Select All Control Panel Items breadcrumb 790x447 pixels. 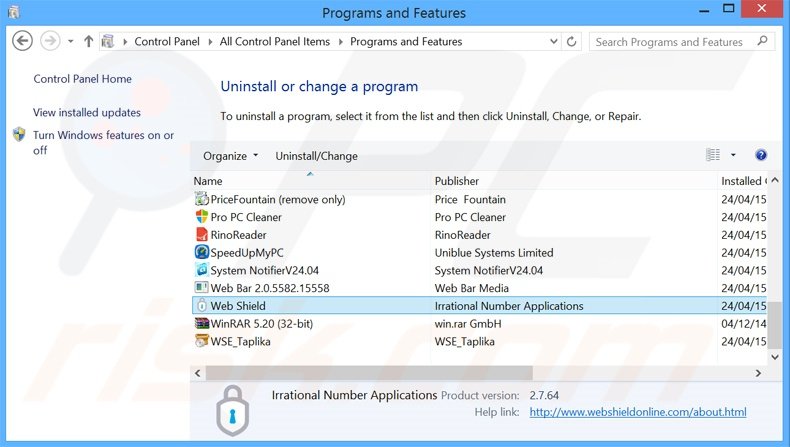(275, 42)
